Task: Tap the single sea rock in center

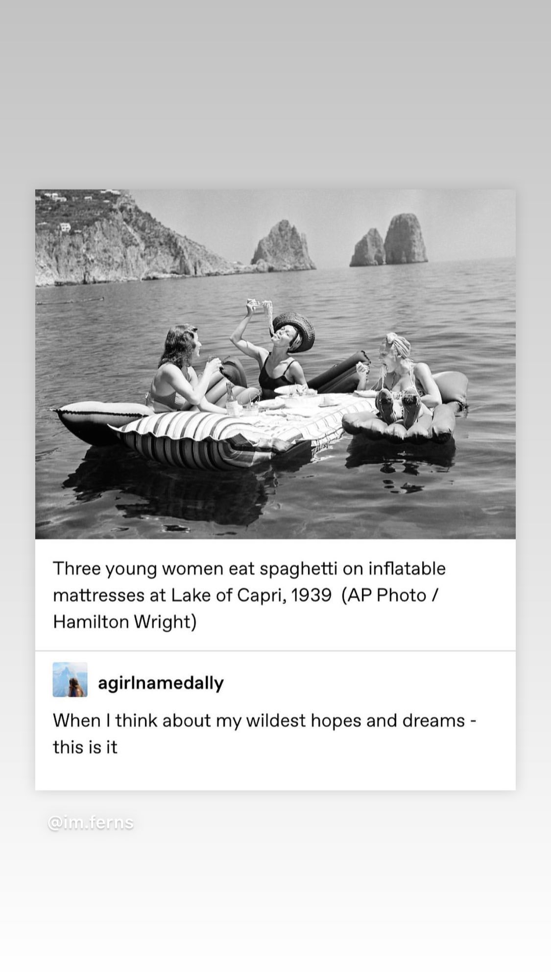Action: click(283, 245)
